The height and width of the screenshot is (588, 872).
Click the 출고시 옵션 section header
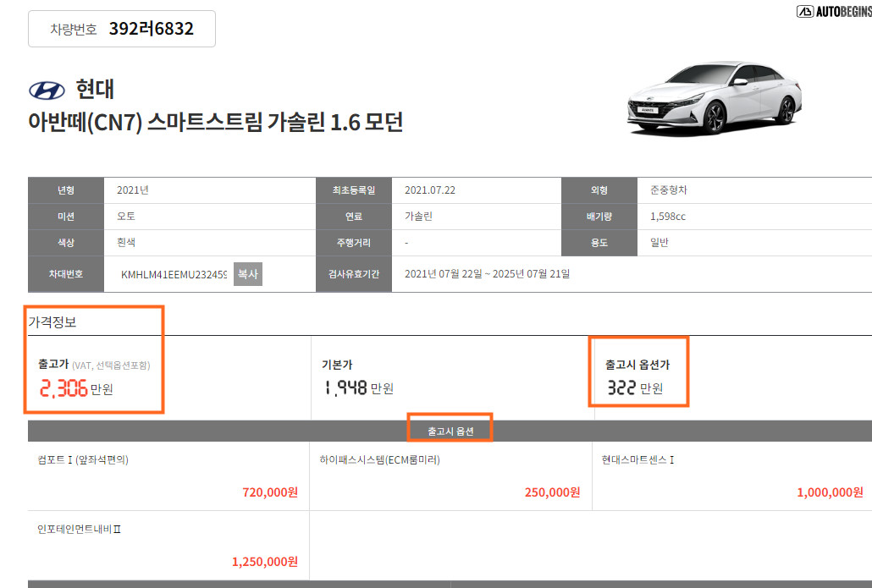pyautogui.click(x=450, y=431)
